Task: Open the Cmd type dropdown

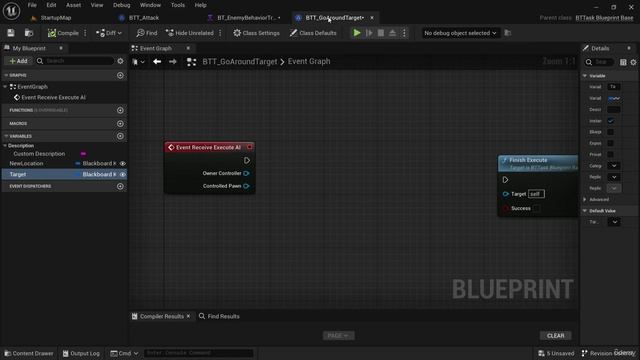Action: pyautogui.click(x=124, y=353)
